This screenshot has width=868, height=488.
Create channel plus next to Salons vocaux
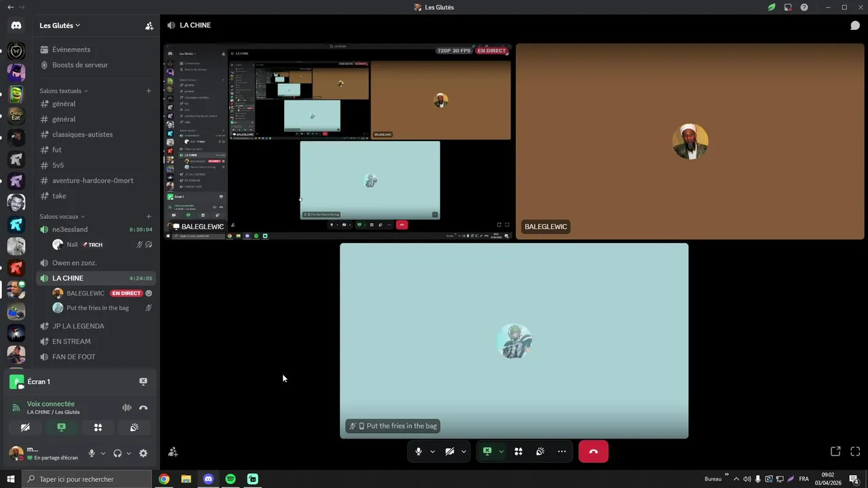(149, 216)
